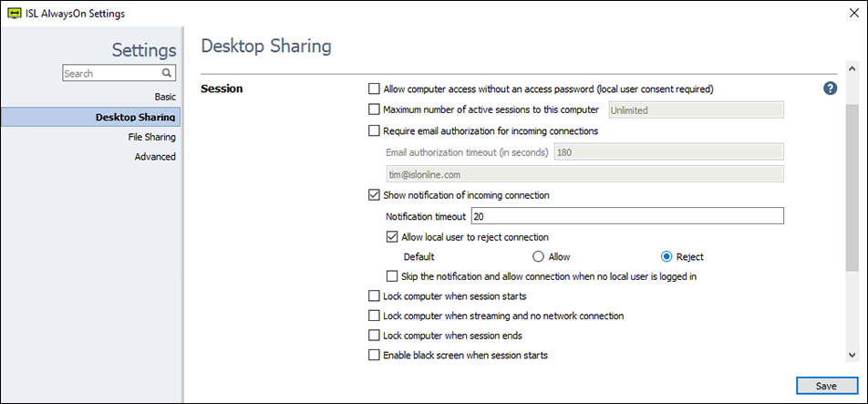Toggle maximum number of active sessions checkbox
The image size is (868, 404).
click(374, 109)
